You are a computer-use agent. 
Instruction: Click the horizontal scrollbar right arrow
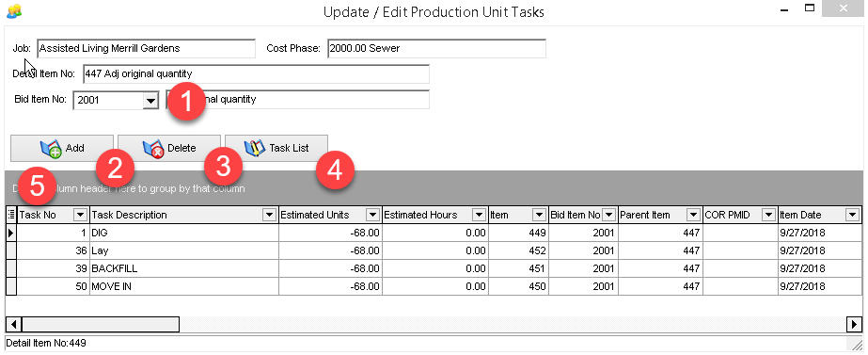tap(854, 324)
